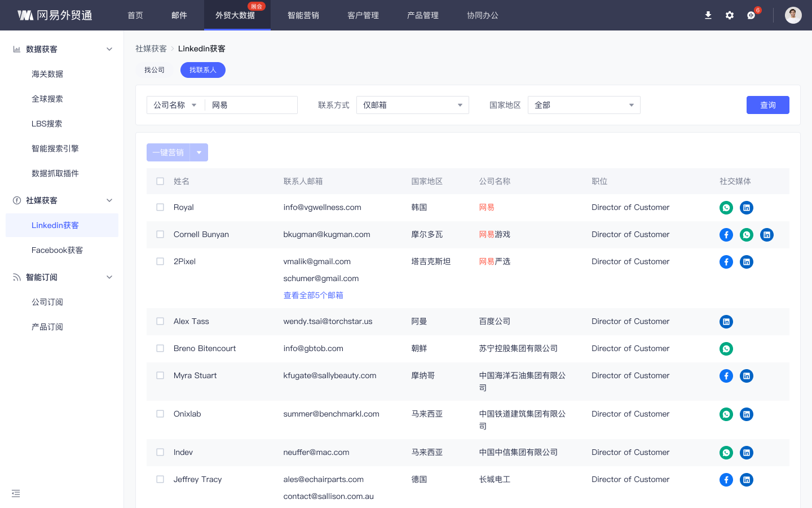Go to the 首页 top menu
Image resolution: width=812 pixels, height=508 pixels.
click(135, 15)
